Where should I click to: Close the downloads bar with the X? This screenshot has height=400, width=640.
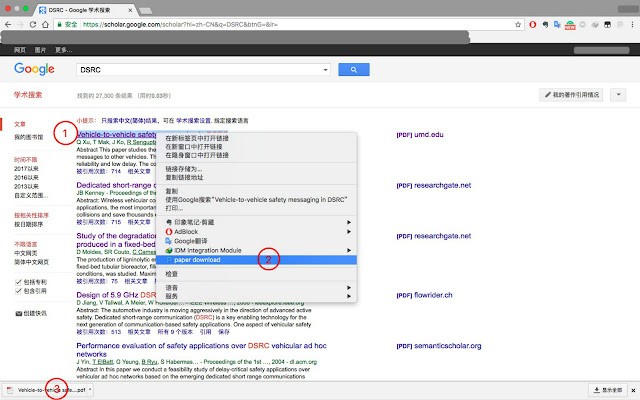[633, 391]
